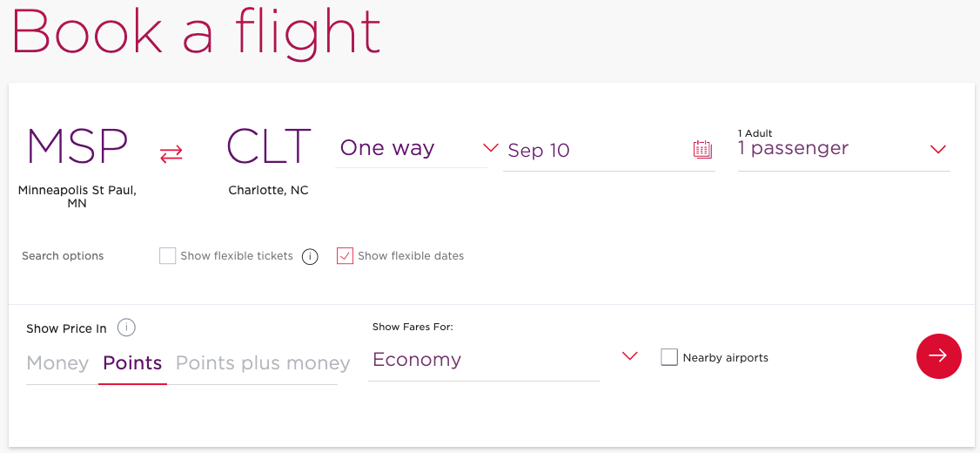Screen dimensions: 980x453
Task: Tick the Nearby airports checkbox
Action: 669,357
